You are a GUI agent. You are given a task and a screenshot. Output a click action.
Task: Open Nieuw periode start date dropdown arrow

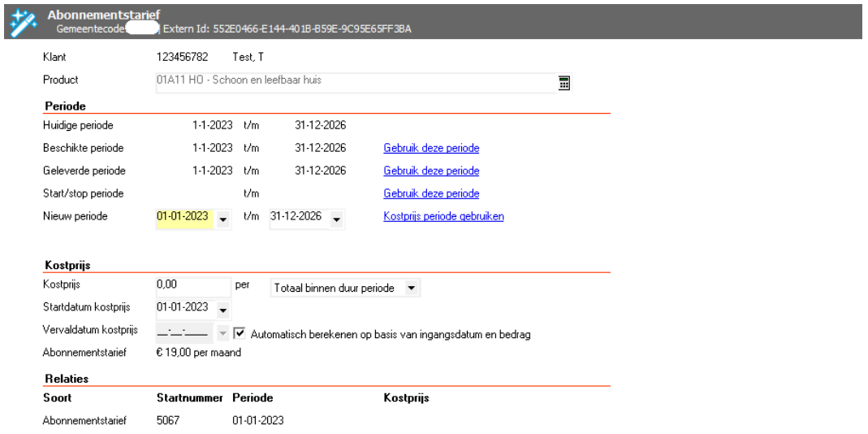[x=223, y=218]
